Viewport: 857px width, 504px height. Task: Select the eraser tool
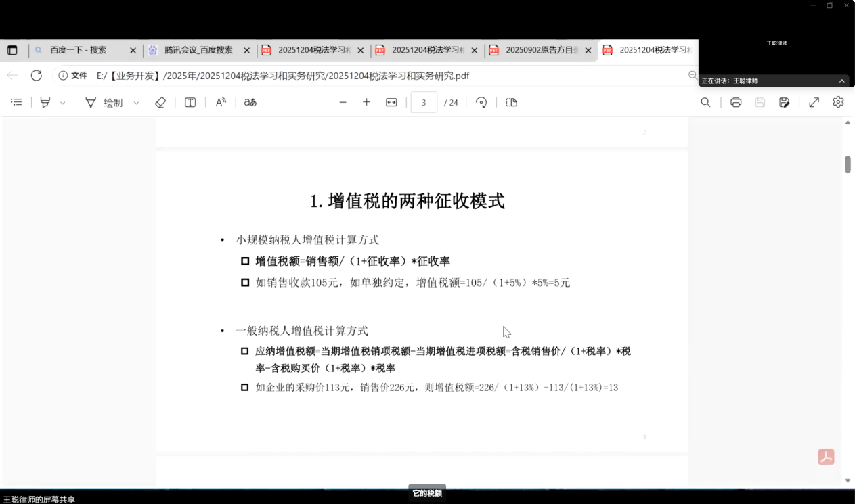click(160, 102)
